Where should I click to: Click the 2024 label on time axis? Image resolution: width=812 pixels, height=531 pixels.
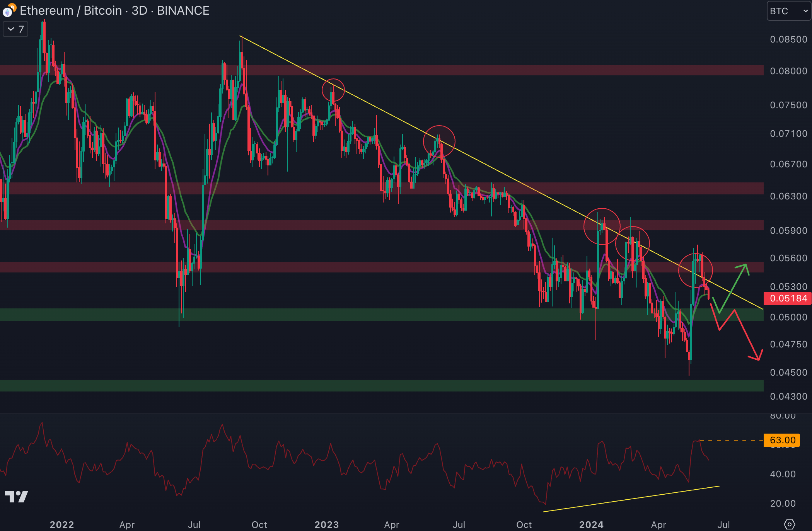[x=591, y=524]
